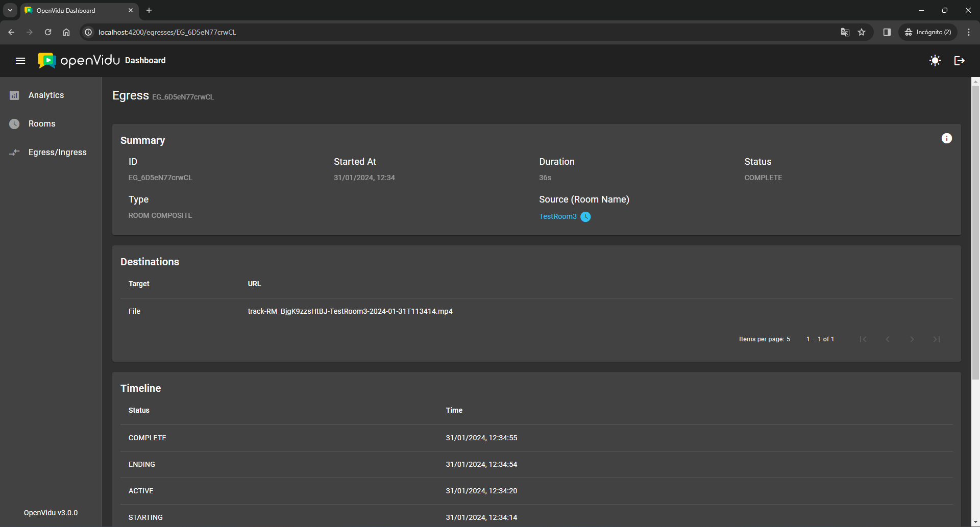Screen dimensions: 980x527
Task: Open the Summary info icon
Action: pos(946,138)
